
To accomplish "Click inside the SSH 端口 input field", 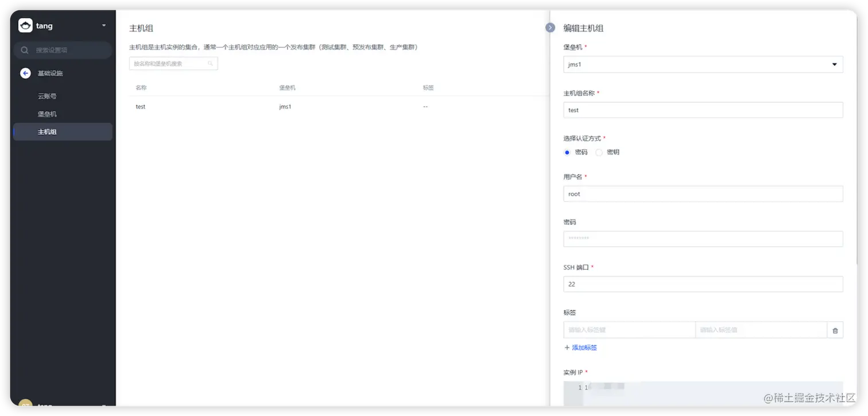I will pyautogui.click(x=703, y=284).
